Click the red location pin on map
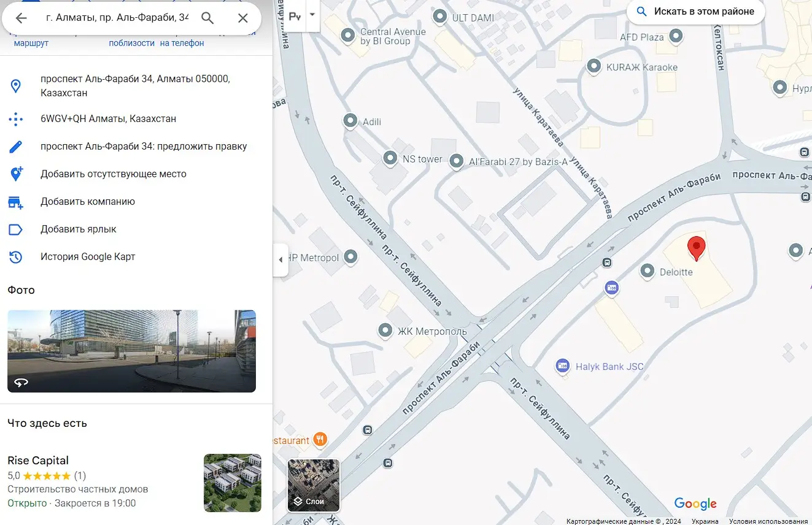This screenshot has height=525, width=812. point(696,248)
